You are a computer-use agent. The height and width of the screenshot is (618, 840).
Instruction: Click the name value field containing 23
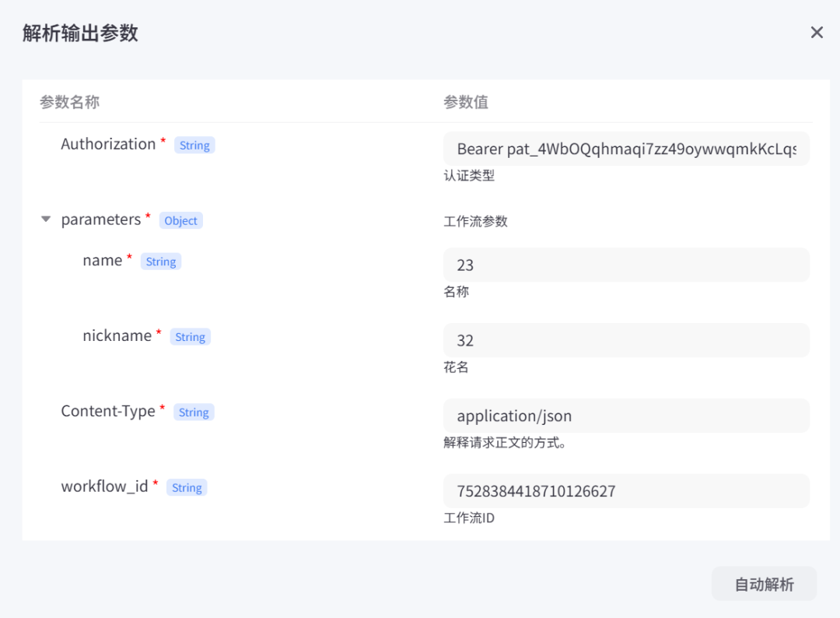(626, 265)
